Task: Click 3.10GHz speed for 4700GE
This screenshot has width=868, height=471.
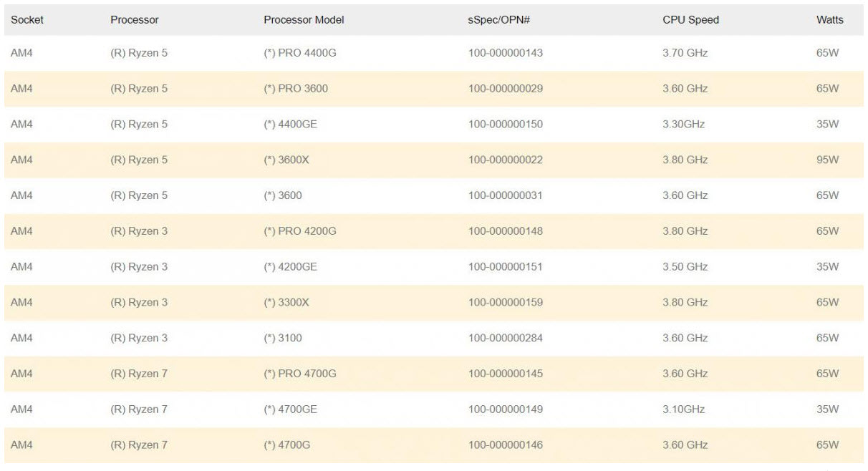Action: (684, 409)
